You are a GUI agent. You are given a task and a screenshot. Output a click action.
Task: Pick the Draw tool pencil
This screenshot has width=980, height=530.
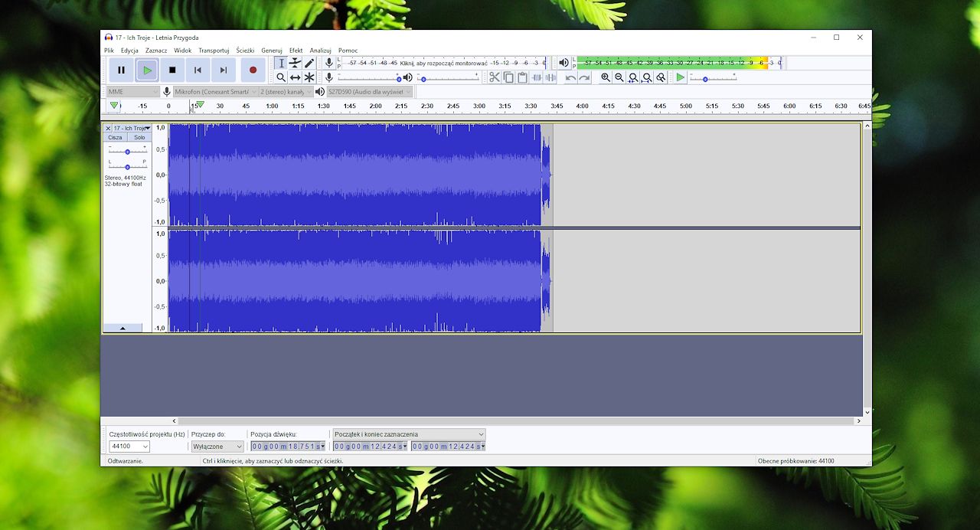[309, 63]
